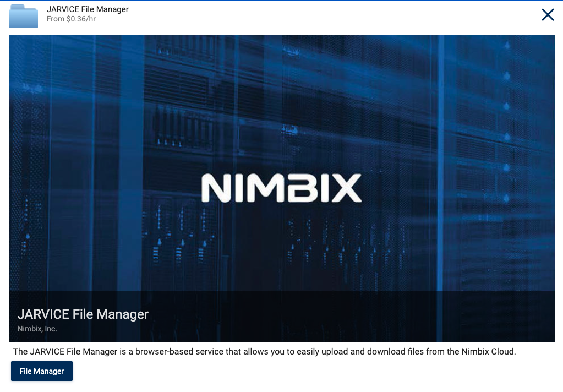Viewport: 563px width, 392px height.
Task: Launch the File Manager button
Action: click(x=42, y=371)
